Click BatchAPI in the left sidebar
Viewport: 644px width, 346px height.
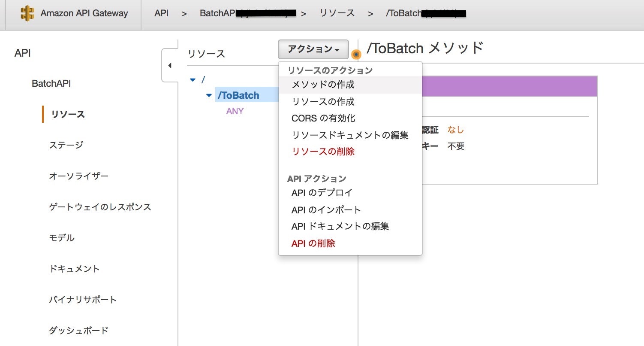[x=51, y=84]
